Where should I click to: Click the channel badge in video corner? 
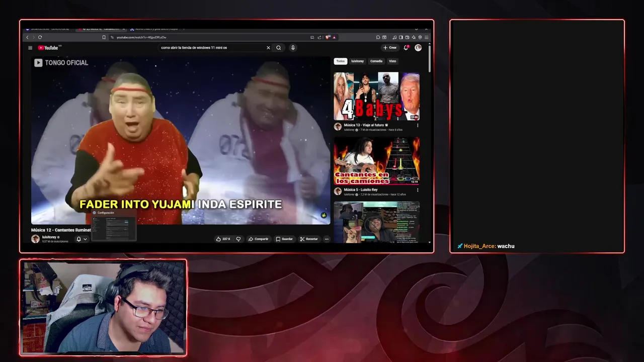[324, 215]
